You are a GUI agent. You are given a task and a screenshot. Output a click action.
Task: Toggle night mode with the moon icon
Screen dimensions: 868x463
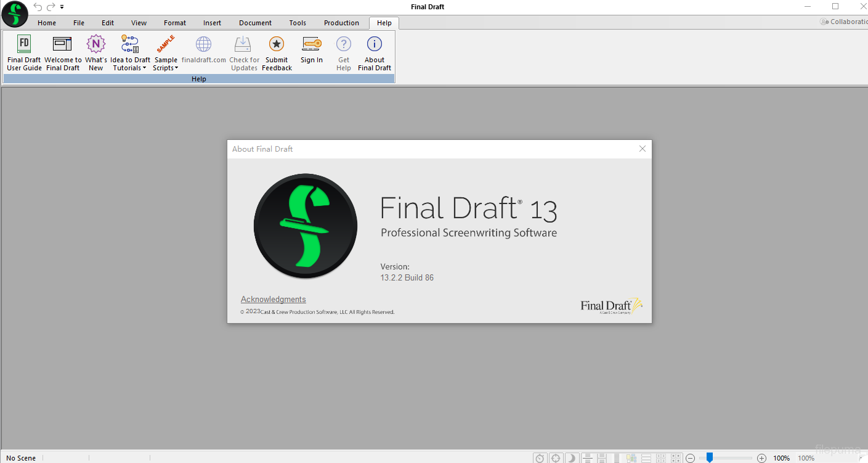click(x=572, y=458)
